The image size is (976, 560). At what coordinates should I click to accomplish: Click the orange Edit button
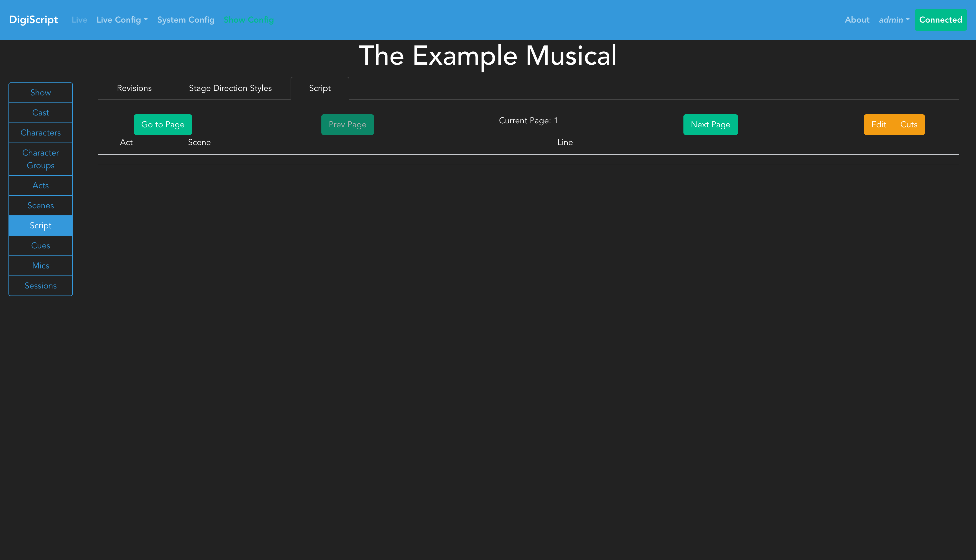coord(878,124)
